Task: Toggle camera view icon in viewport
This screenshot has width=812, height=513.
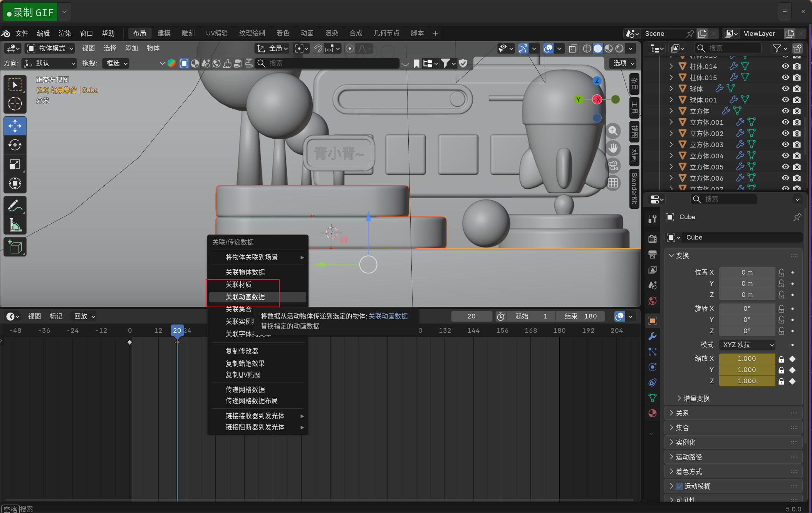Action: [x=613, y=166]
